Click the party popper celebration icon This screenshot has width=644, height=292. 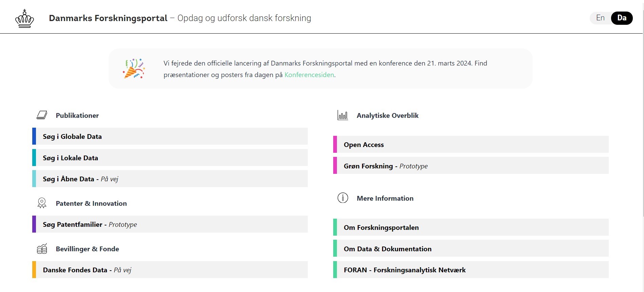pyautogui.click(x=134, y=69)
